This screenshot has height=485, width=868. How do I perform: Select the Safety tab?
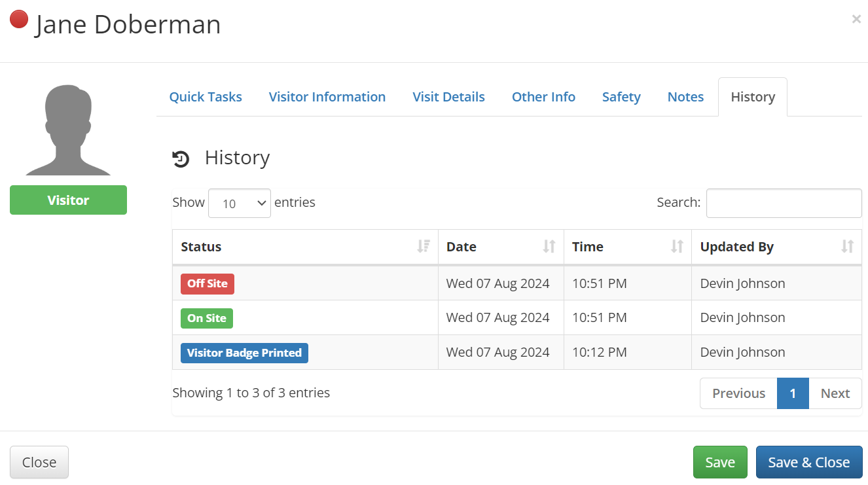coord(621,97)
